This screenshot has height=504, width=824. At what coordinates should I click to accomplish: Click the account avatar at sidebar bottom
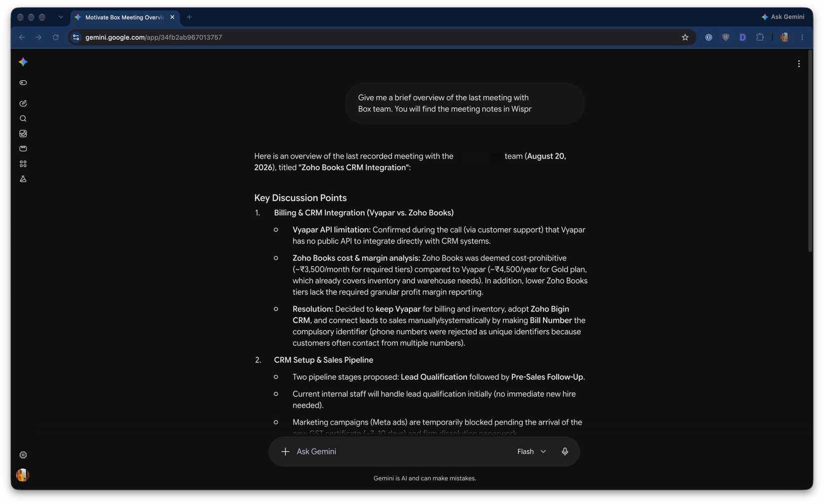tap(22, 475)
